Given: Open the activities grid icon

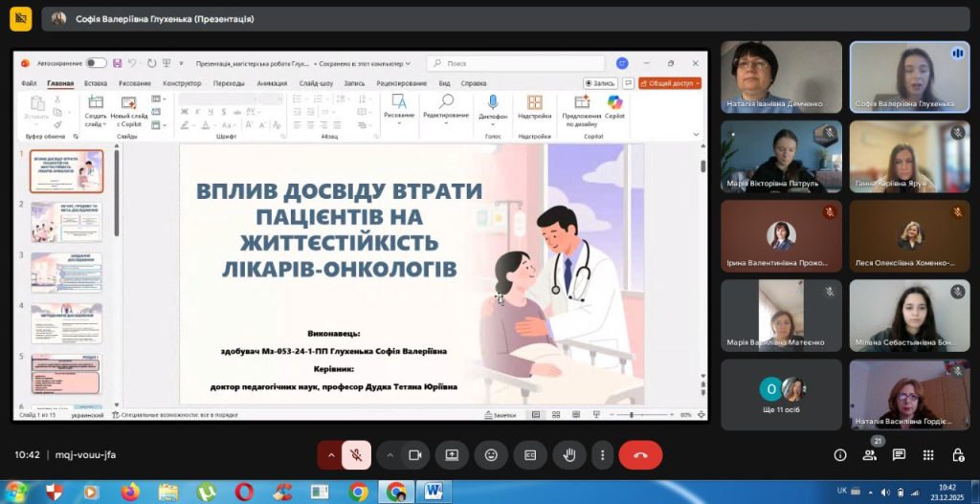Looking at the screenshot, I should [x=928, y=455].
